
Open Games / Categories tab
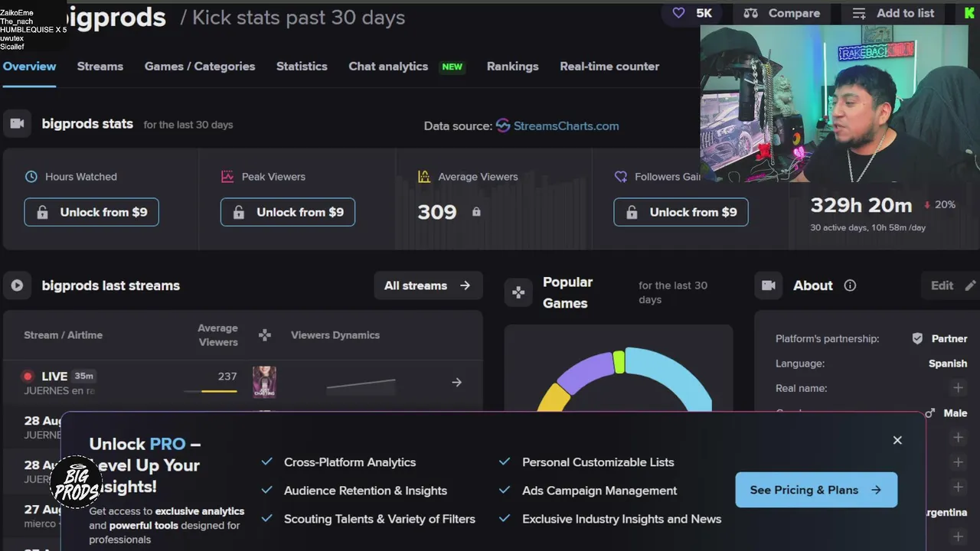pyautogui.click(x=200, y=67)
